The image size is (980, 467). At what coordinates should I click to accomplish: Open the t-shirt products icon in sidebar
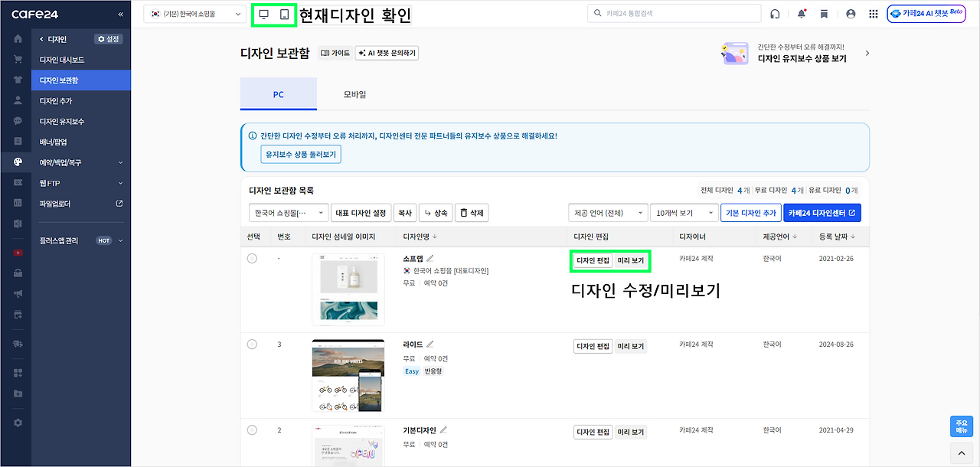(x=18, y=80)
